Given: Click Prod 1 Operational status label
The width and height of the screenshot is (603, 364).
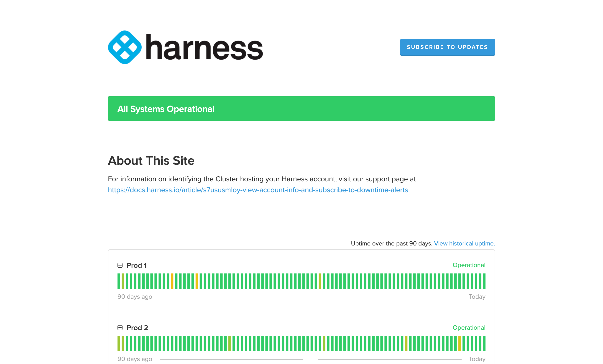Looking at the screenshot, I should pyautogui.click(x=469, y=265).
